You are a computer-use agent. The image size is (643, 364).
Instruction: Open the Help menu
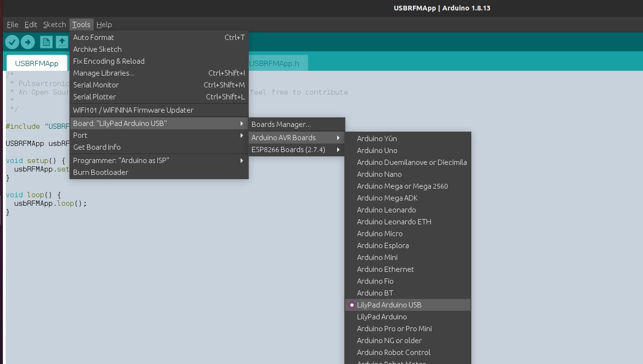(104, 25)
